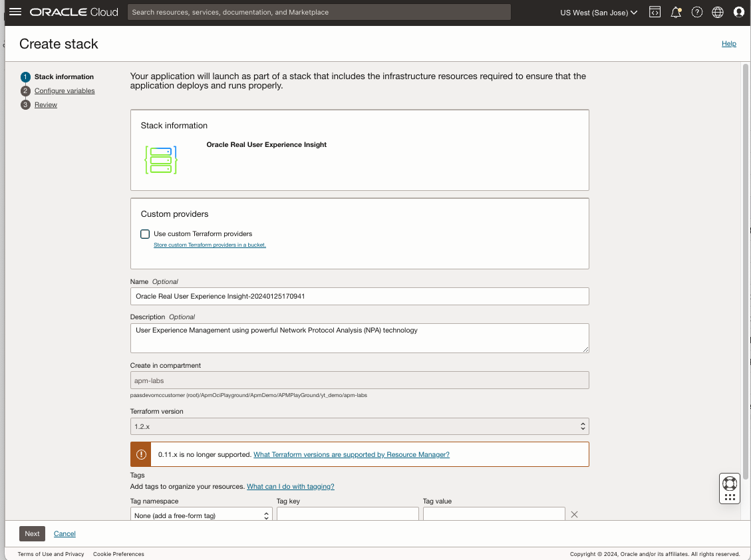Click the Cancel link
The image size is (751, 560).
(65, 533)
